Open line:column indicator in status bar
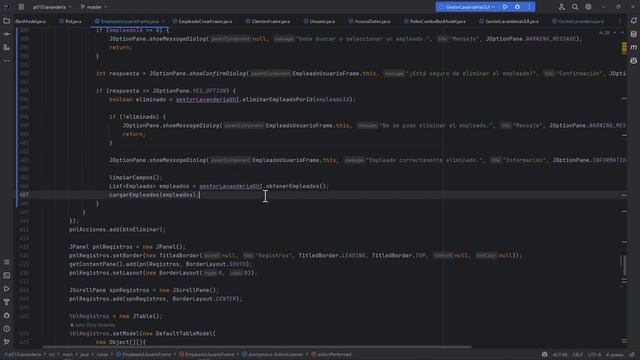This screenshot has height=360, width=640. 560,355
